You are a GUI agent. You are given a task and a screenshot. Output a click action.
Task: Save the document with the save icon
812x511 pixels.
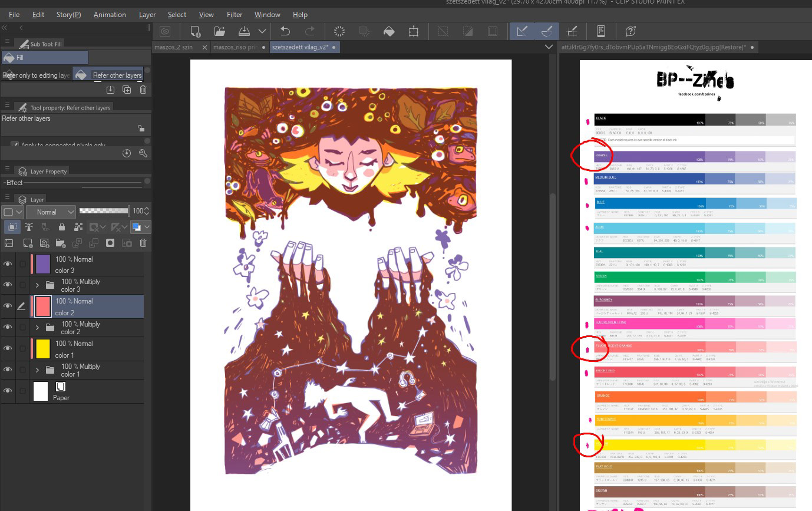244,31
